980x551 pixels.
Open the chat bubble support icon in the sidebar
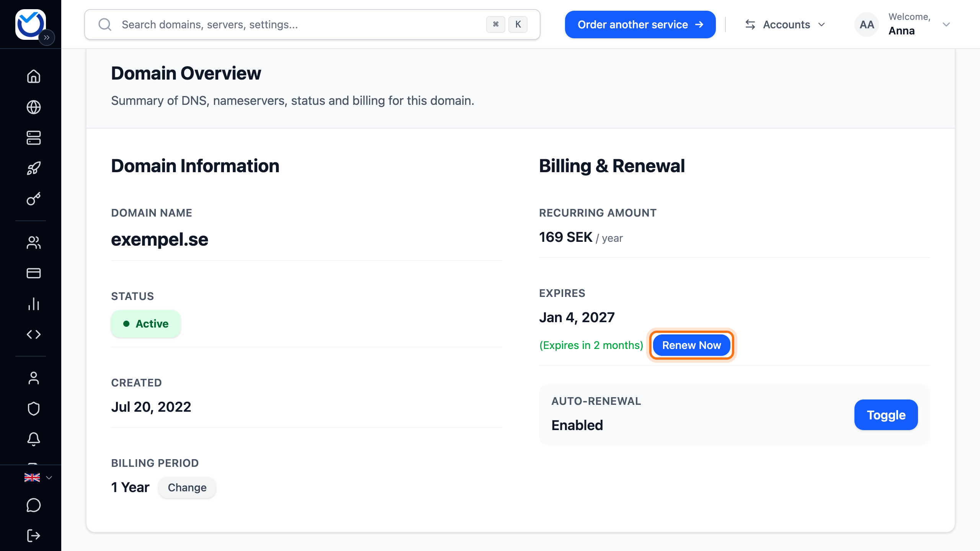click(34, 505)
